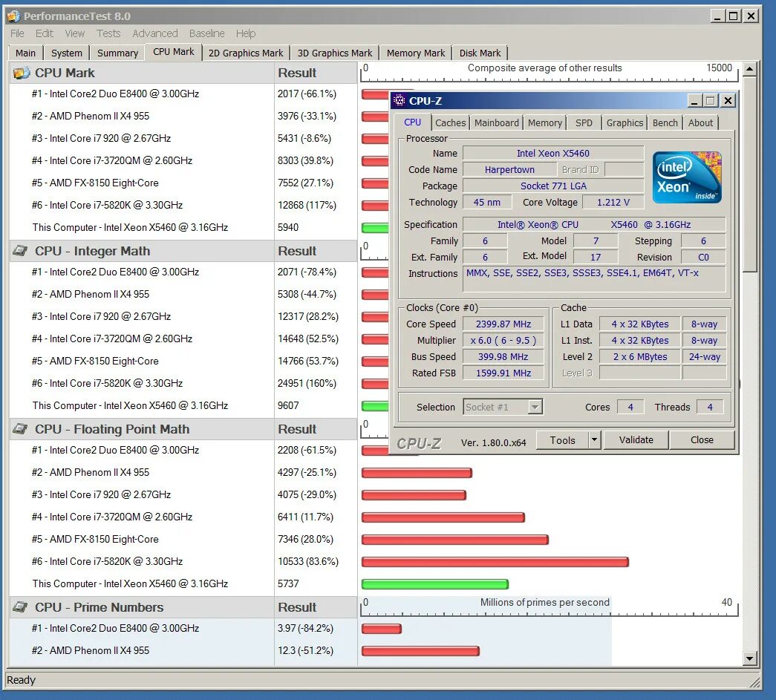Switch to the Memory Mark tab

(416, 53)
